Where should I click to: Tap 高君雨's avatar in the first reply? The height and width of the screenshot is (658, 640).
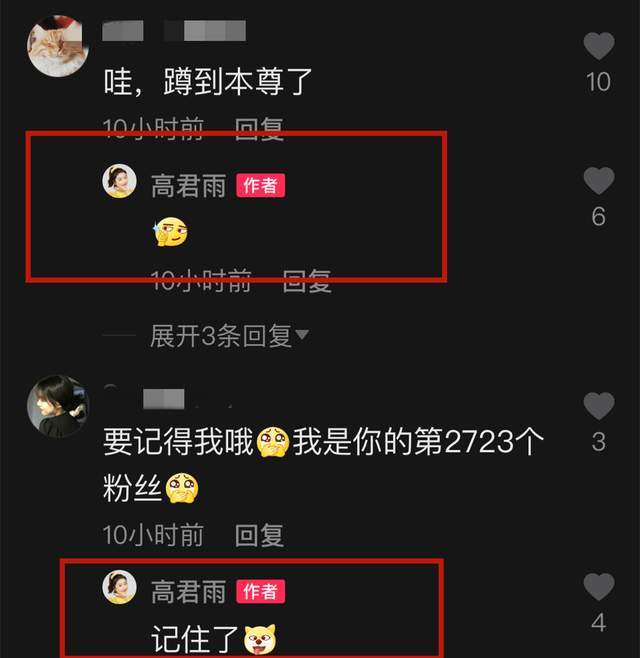point(120,181)
